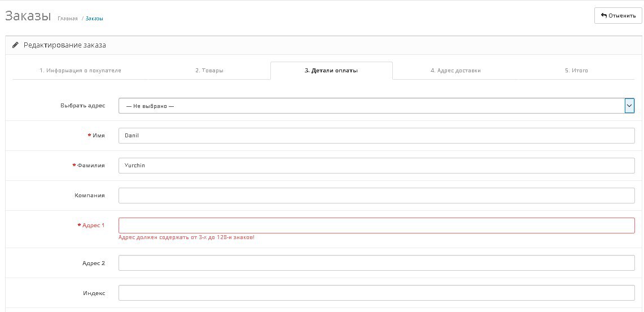
Task: Click the Отменить button
Action: pyautogui.click(x=617, y=16)
